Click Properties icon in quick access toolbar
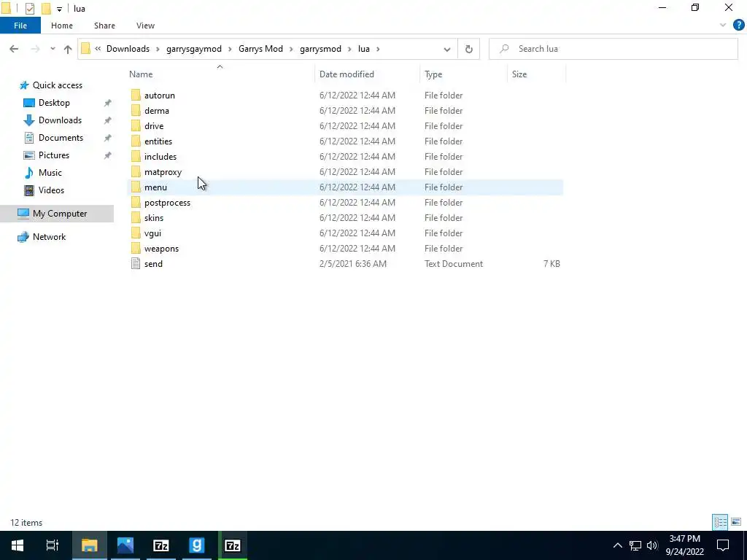This screenshot has height=560, width=747. coord(29,9)
